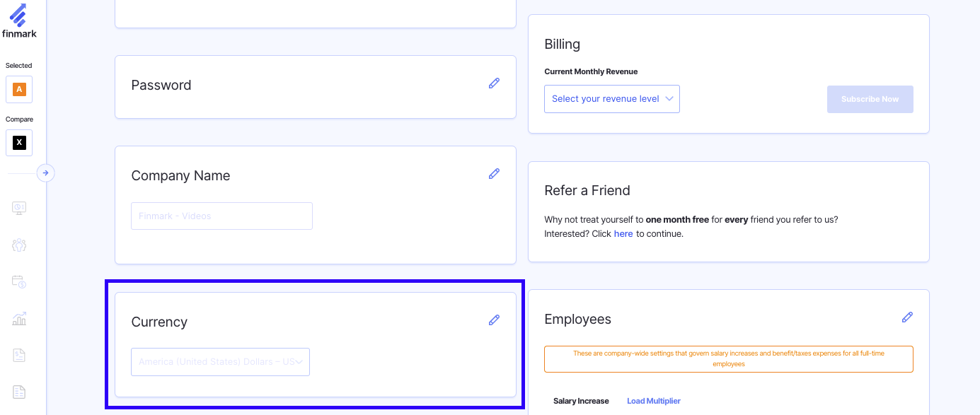This screenshot has height=415, width=980.
Task: Open the compare scenario X tile
Action: pyautogui.click(x=19, y=143)
